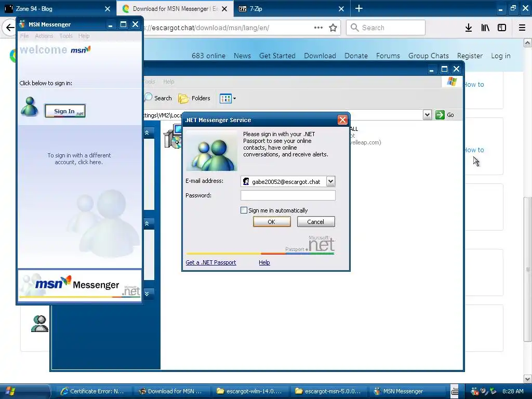Viewport: 532px width, 399px height.
Task: Click the installer file icon in Explorer
Action: [173, 137]
